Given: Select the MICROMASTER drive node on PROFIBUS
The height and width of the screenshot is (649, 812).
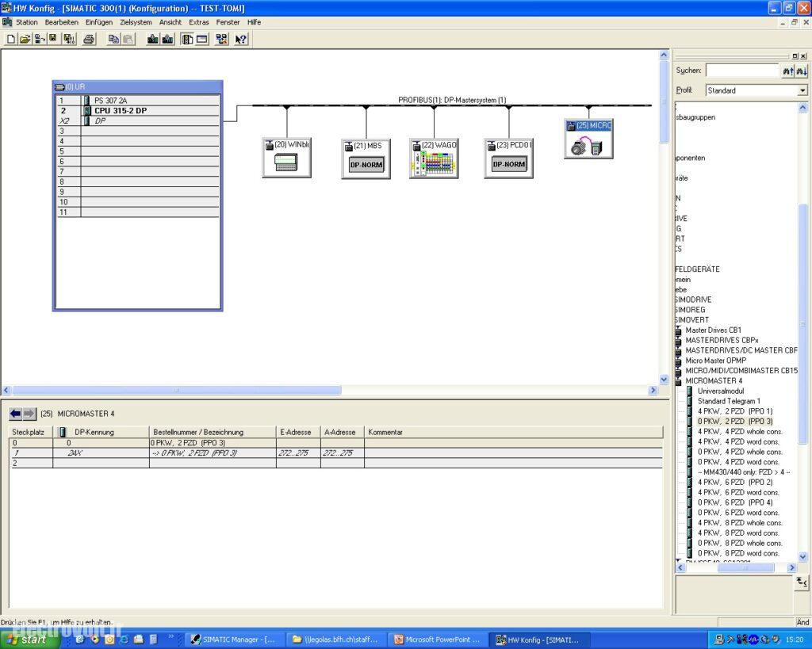Looking at the screenshot, I should 588,139.
